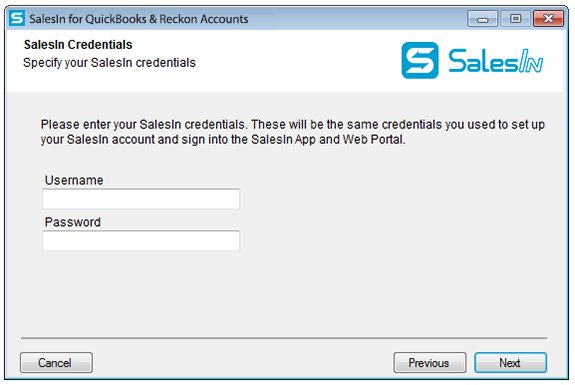Maximize the SalesIn setup window

515,19
